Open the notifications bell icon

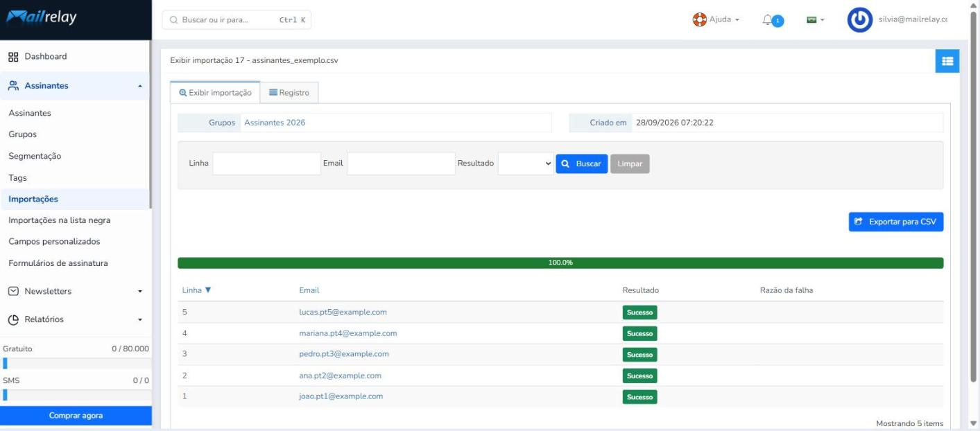[767, 20]
